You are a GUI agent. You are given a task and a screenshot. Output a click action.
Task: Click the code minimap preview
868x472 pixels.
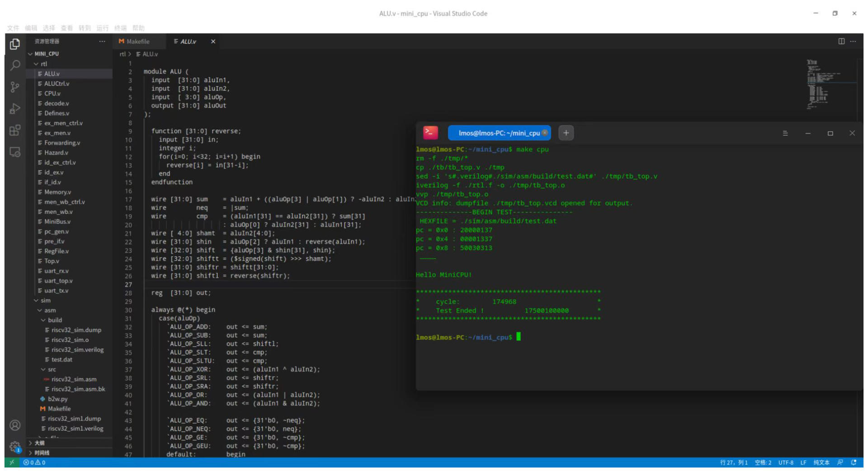[x=818, y=84]
